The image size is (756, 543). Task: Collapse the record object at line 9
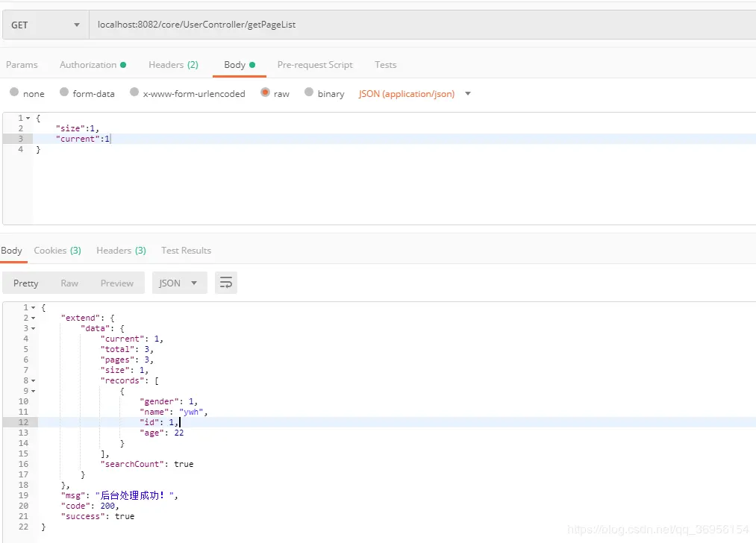[34, 392]
